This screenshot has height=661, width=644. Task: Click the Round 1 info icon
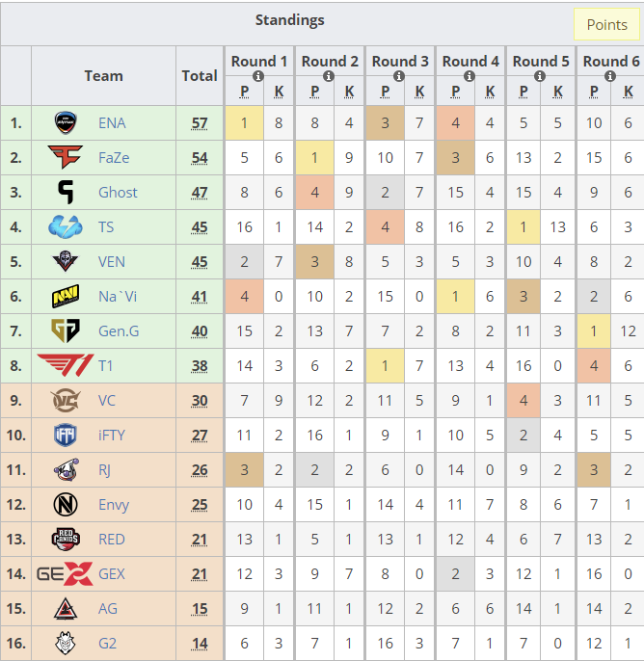(258, 76)
